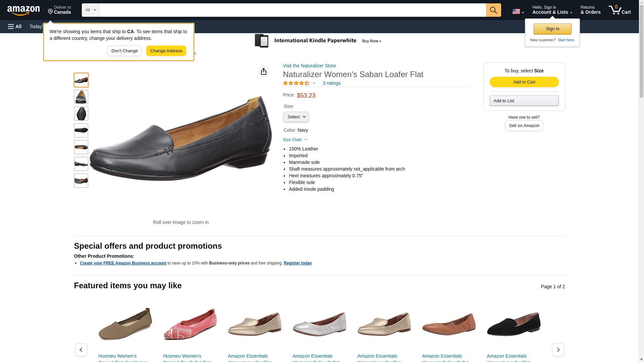644x362 pixels.
Task: Click the search magnifier button
Action: 493,10
